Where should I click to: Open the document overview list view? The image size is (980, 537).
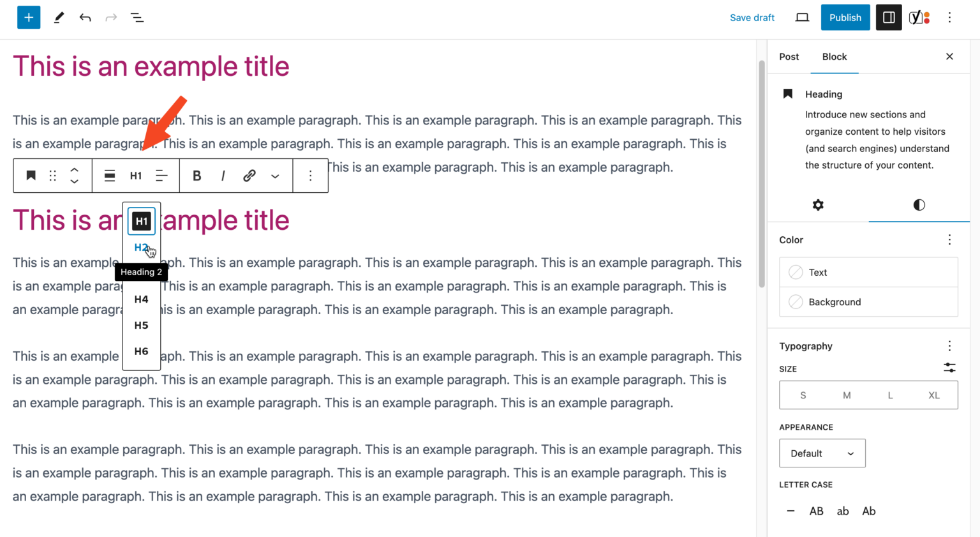pyautogui.click(x=137, y=17)
